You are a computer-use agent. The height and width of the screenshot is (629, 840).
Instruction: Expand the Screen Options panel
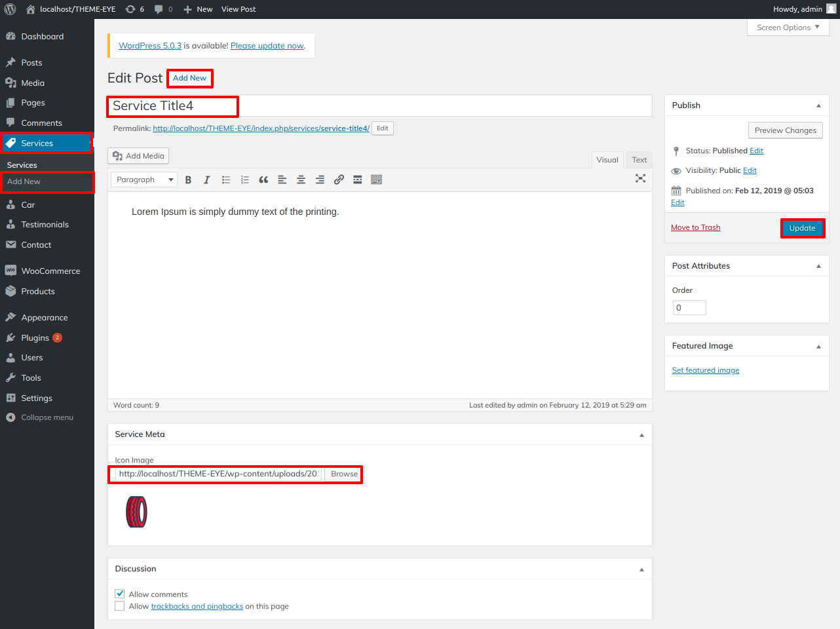click(x=788, y=28)
